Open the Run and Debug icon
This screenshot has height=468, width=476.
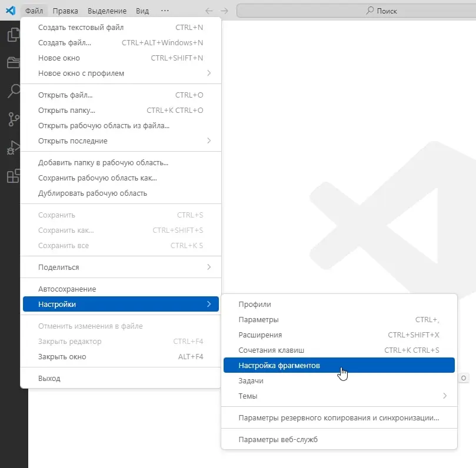coord(14,148)
